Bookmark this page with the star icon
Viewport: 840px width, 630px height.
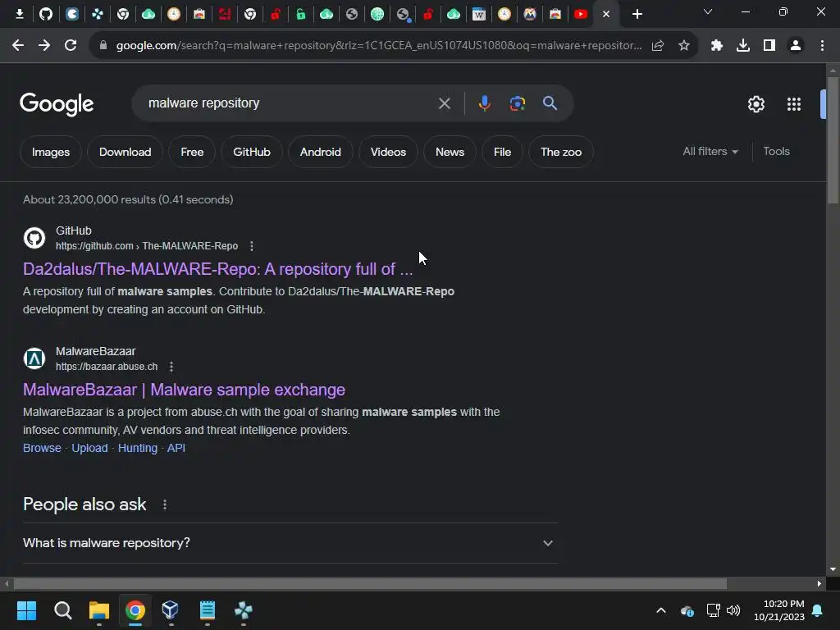[x=683, y=46]
